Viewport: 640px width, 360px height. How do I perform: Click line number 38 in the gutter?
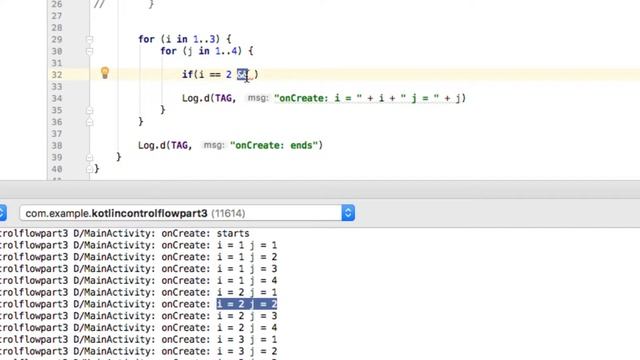coord(57,145)
